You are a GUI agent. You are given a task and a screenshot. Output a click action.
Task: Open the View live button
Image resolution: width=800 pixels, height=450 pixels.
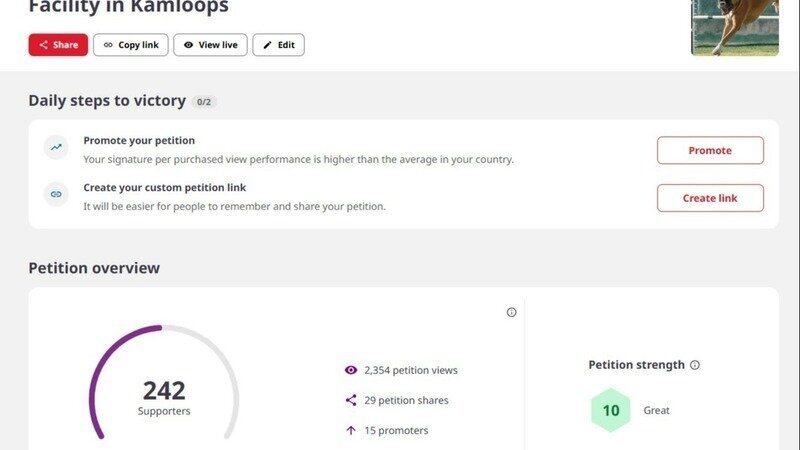(x=210, y=45)
